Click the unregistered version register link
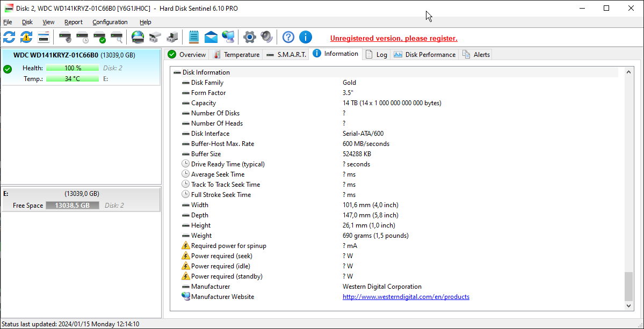The image size is (644, 329). 394,39
